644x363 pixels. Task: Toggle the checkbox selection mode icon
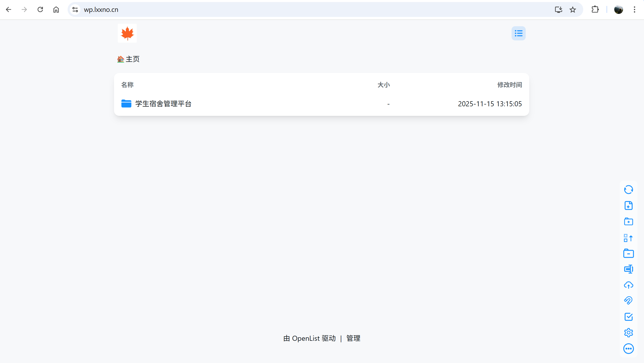click(x=628, y=317)
